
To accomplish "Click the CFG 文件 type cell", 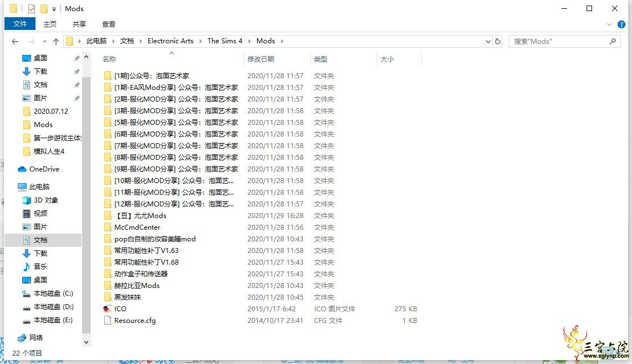I will (328, 321).
